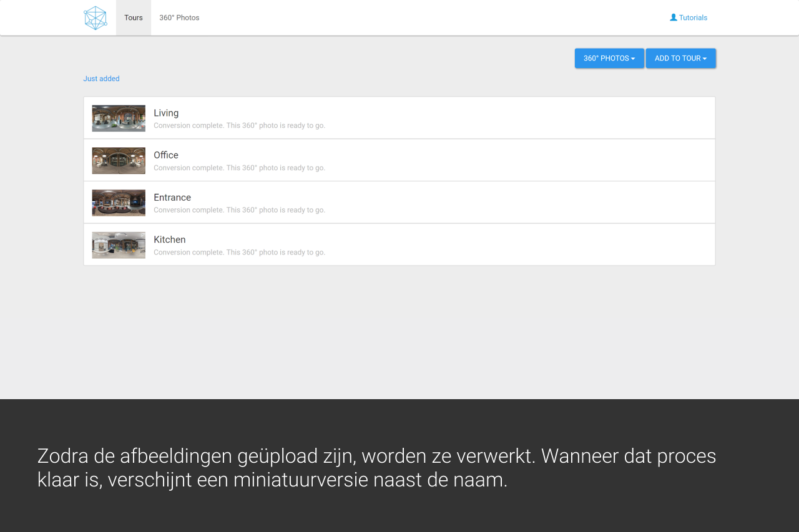Click the person icon beside Tutorials
799x532 pixels.
[673, 17]
